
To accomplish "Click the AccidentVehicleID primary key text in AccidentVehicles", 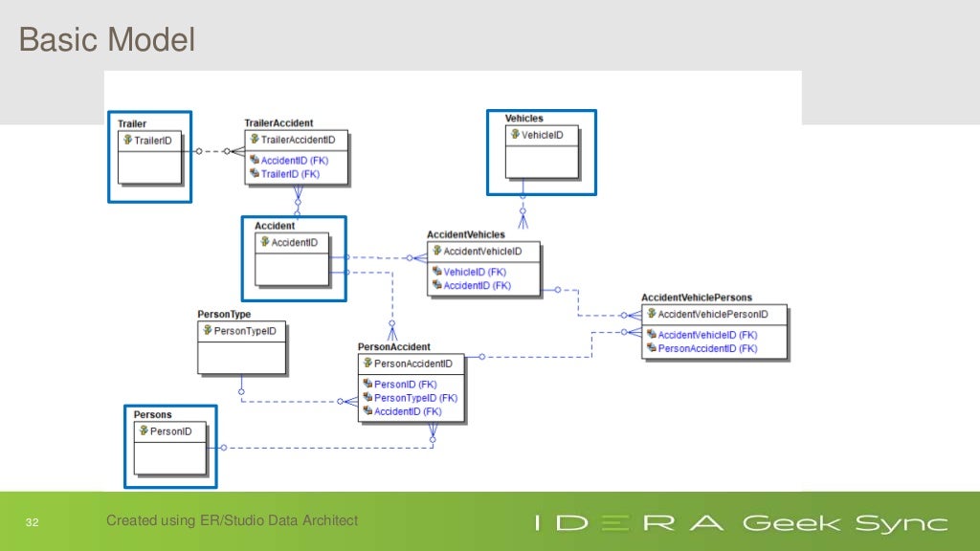I will [x=482, y=252].
